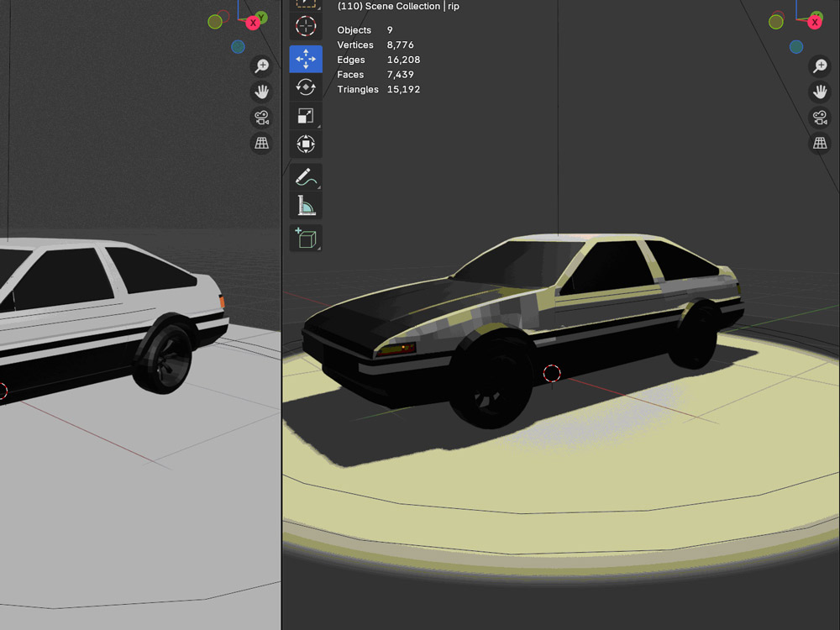The image size is (840, 630).
Task: Click the Select Box tool at toolbar top
Action: (x=306, y=3)
